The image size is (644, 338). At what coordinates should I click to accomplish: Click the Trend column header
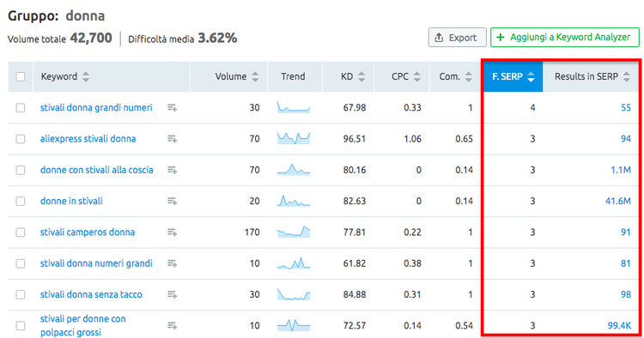[x=294, y=76]
